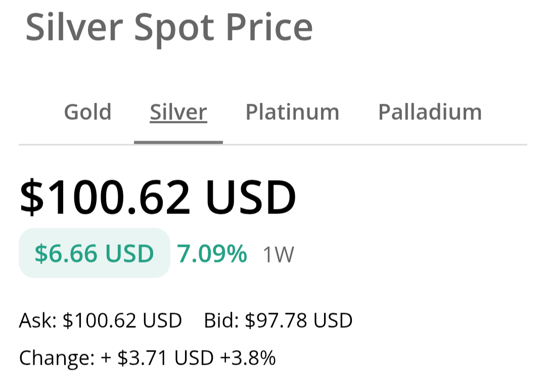Click the divider line below the metal tabs

point(374,145)
